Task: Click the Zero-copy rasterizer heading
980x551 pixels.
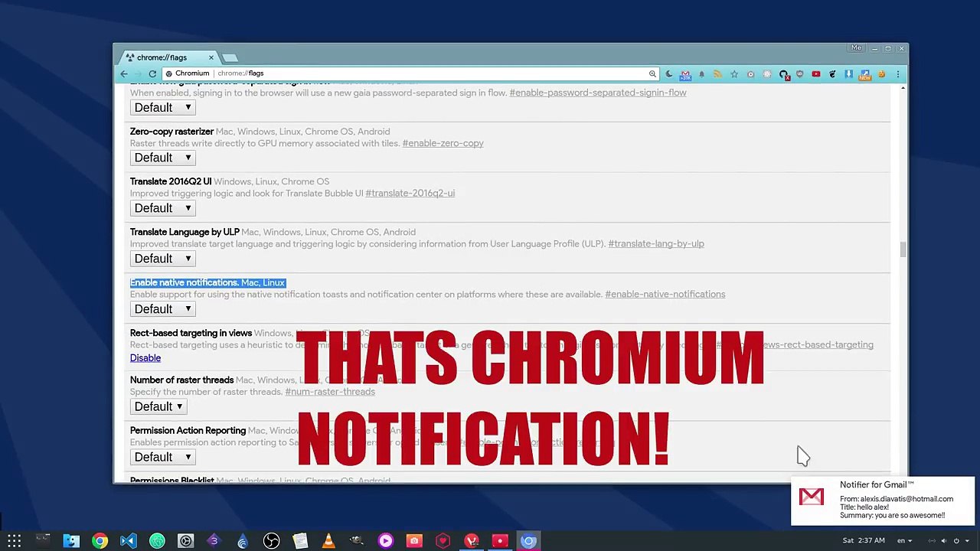Action: click(x=171, y=132)
